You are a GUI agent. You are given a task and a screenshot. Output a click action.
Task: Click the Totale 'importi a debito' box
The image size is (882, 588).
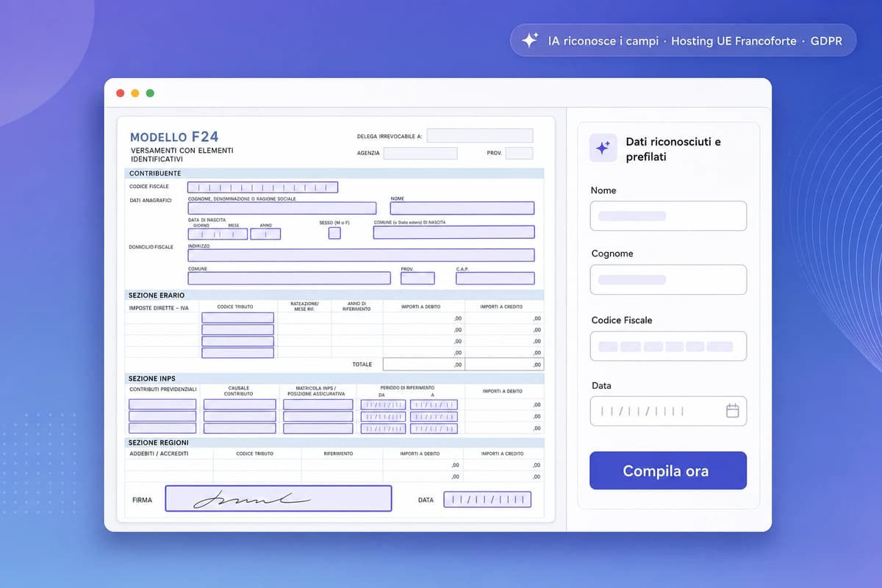point(424,364)
